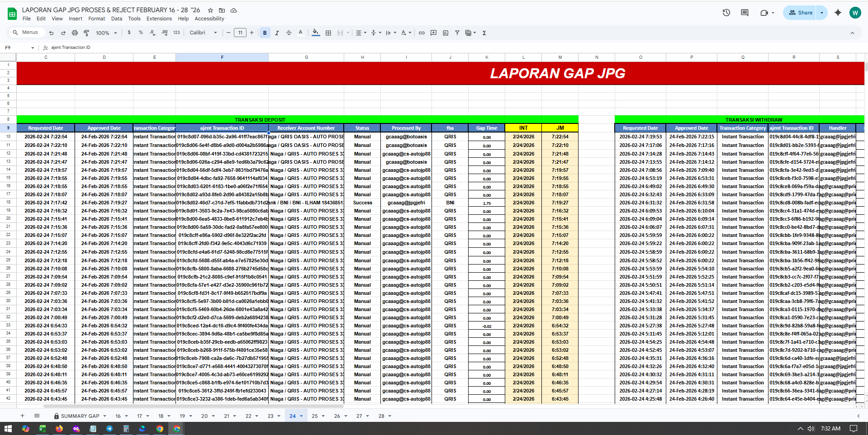Open version history clock icon
Viewport: 868px width, 435px height.
pyautogui.click(x=726, y=13)
